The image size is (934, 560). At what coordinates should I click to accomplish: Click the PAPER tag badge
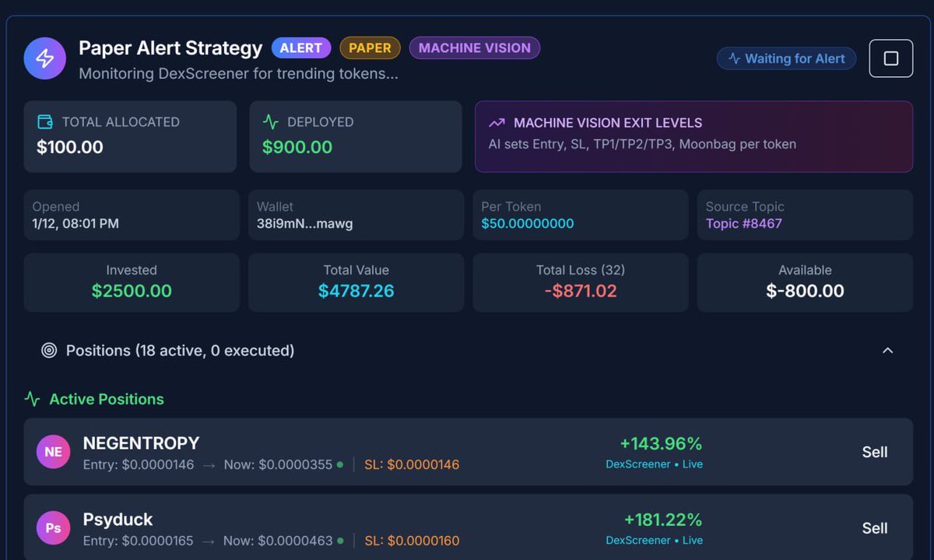click(x=370, y=47)
